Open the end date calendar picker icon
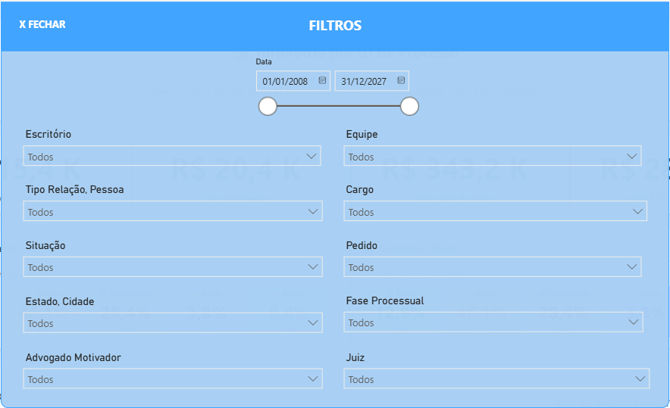 point(401,81)
